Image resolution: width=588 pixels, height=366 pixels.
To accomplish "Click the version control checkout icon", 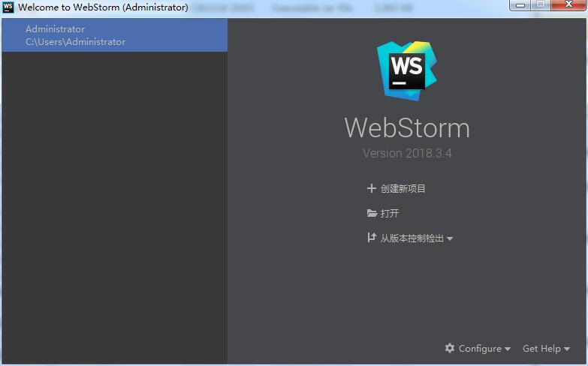I will pyautogui.click(x=372, y=238).
